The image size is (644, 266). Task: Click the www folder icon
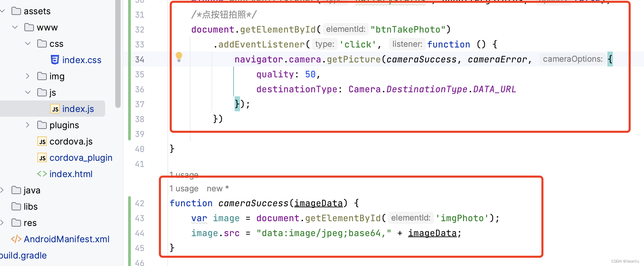pyautogui.click(x=29, y=27)
